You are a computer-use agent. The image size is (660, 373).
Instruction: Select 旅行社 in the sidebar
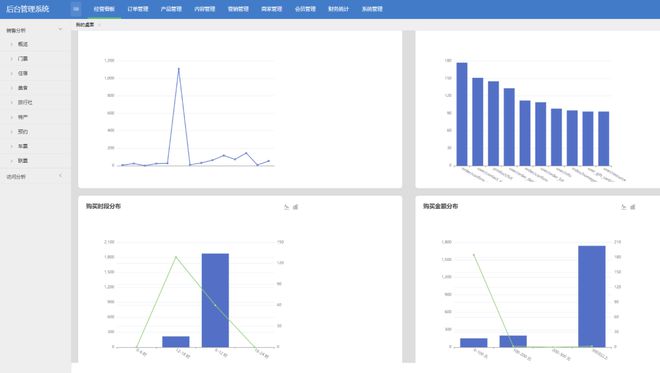[35, 102]
